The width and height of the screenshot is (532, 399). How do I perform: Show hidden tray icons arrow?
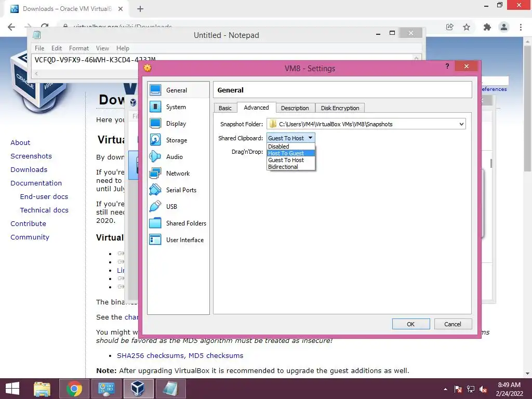445,390
